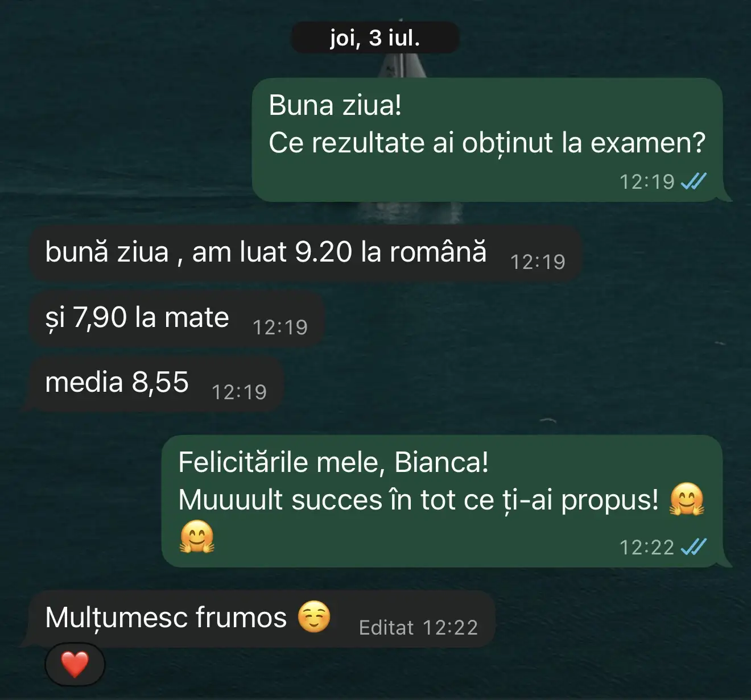
Task: Tap the Mulțumesc frumos message bubble
Action: [x=261, y=619]
